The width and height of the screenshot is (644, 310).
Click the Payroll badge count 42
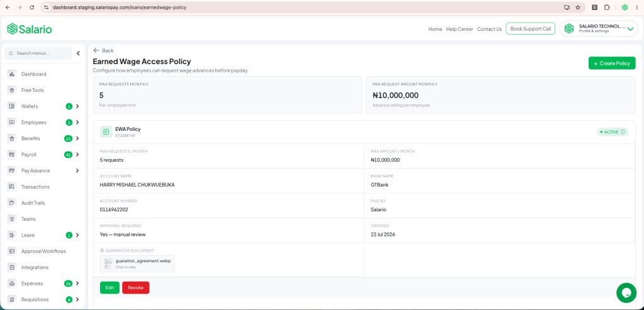click(68, 155)
